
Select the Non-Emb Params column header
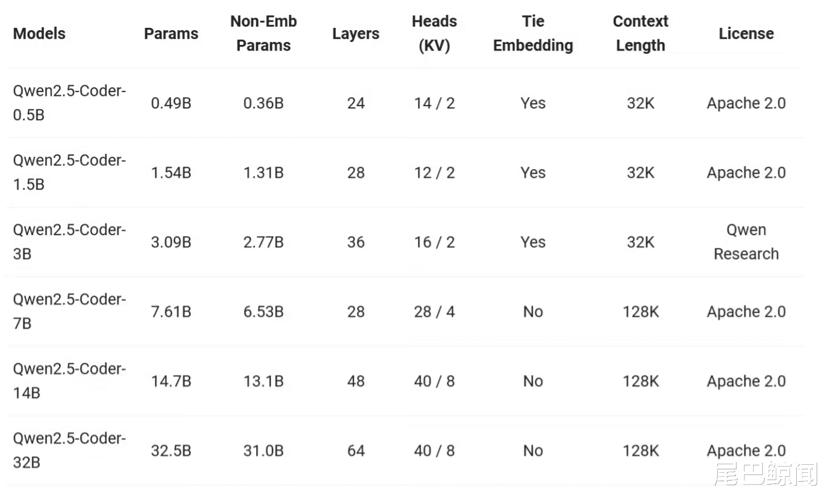click(264, 33)
